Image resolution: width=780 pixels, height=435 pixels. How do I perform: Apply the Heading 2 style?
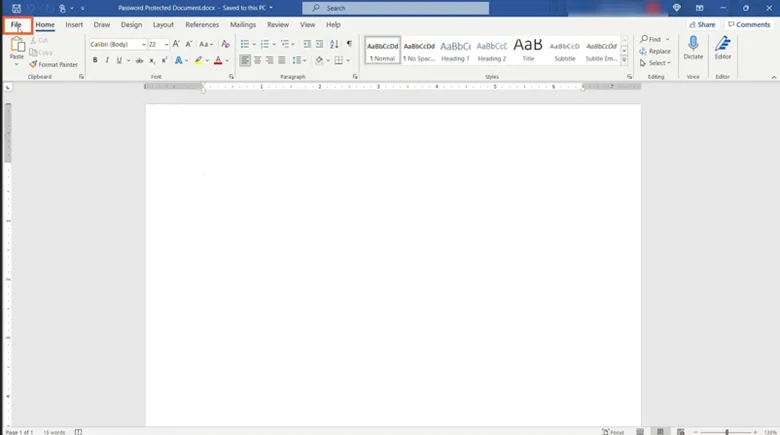[x=491, y=50]
